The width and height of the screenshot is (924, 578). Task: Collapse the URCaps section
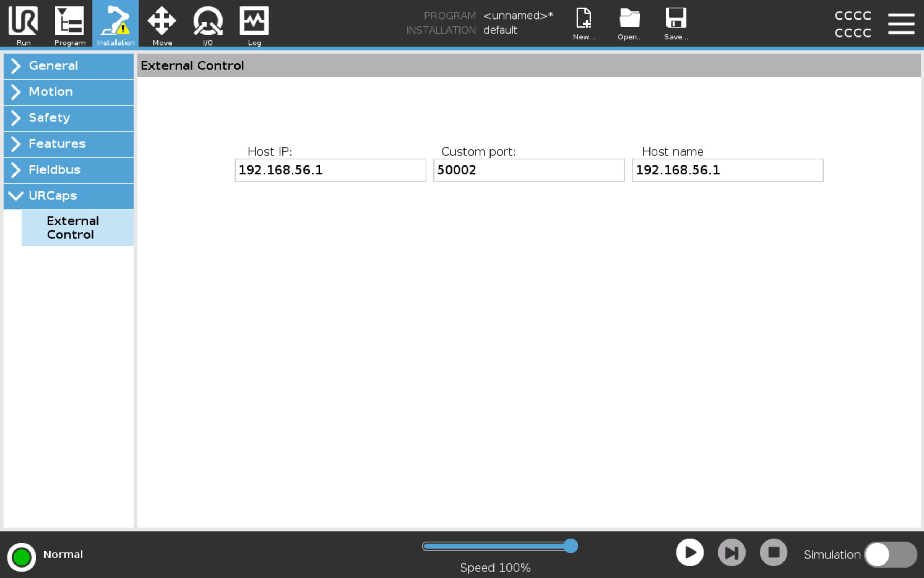click(68, 196)
